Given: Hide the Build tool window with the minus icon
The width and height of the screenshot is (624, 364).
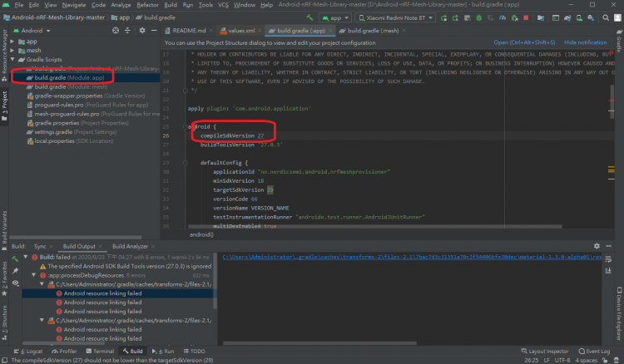Looking at the screenshot, I should [608, 246].
